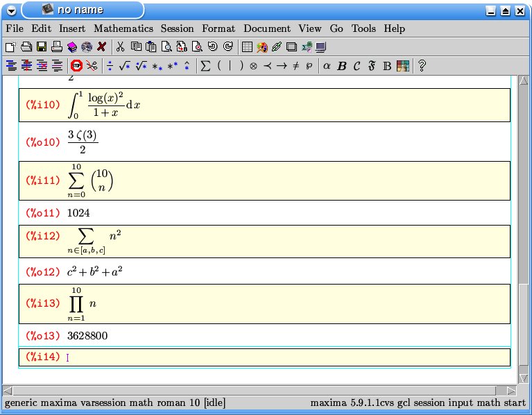The height and width of the screenshot is (415, 532).
Task: Click the red scissors session icon
Action: (x=92, y=65)
